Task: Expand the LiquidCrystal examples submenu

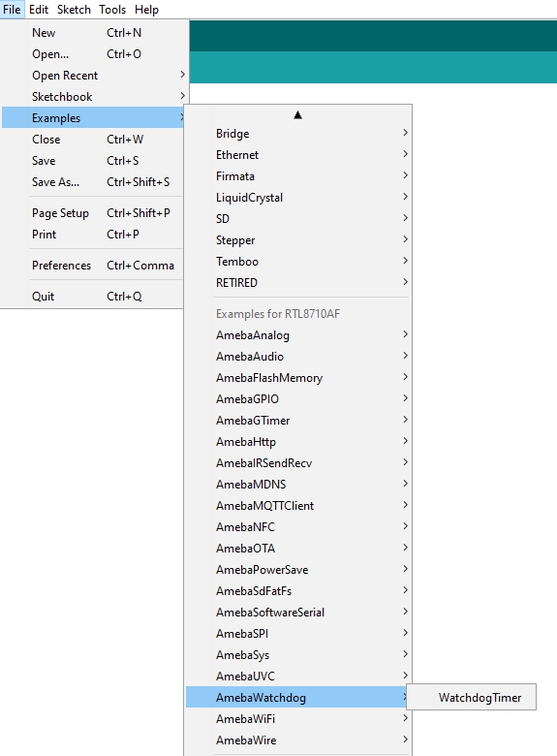Action: [x=297, y=197]
